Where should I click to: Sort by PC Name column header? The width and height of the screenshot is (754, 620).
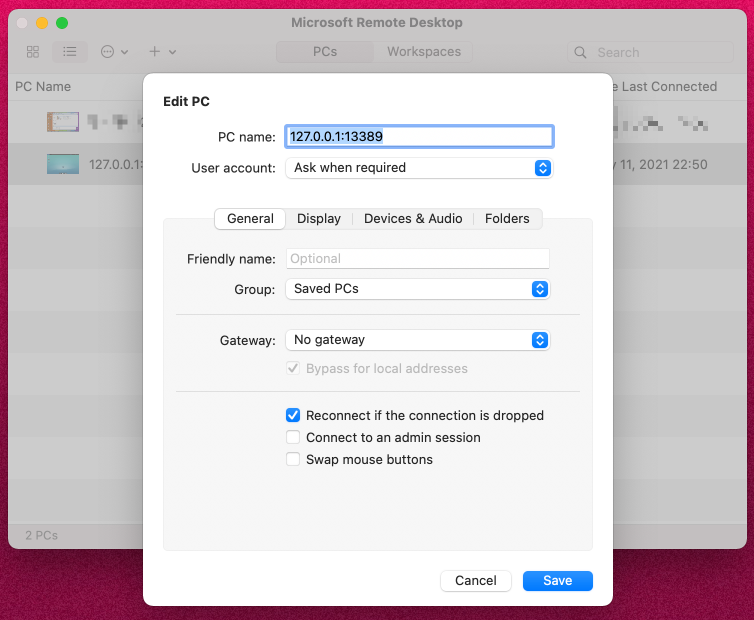tap(43, 87)
